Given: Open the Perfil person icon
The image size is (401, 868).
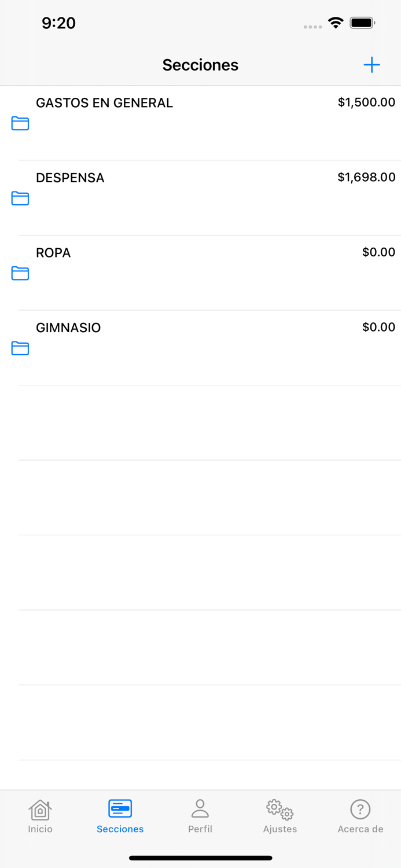Looking at the screenshot, I should (x=200, y=810).
